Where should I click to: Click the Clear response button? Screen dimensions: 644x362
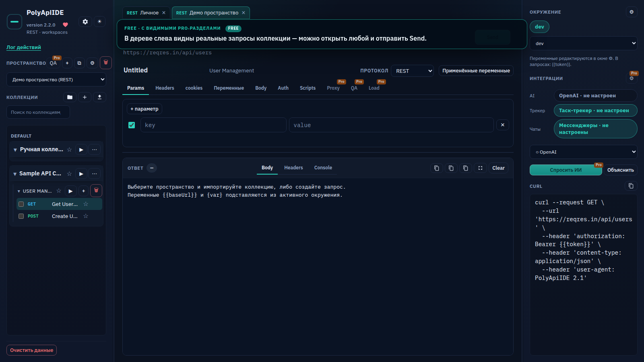pyautogui.click(x=498, y=168)
